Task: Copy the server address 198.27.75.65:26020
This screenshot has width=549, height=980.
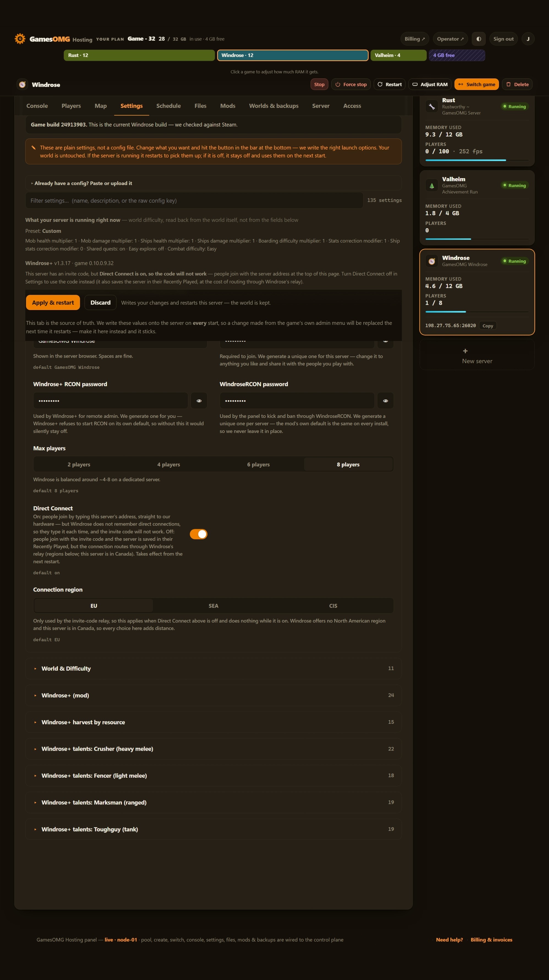Action: 488,326
